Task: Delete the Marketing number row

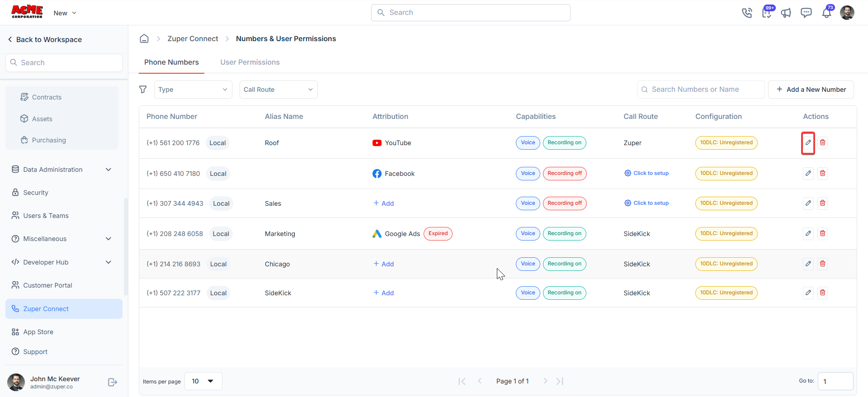Action: point(823,234)
